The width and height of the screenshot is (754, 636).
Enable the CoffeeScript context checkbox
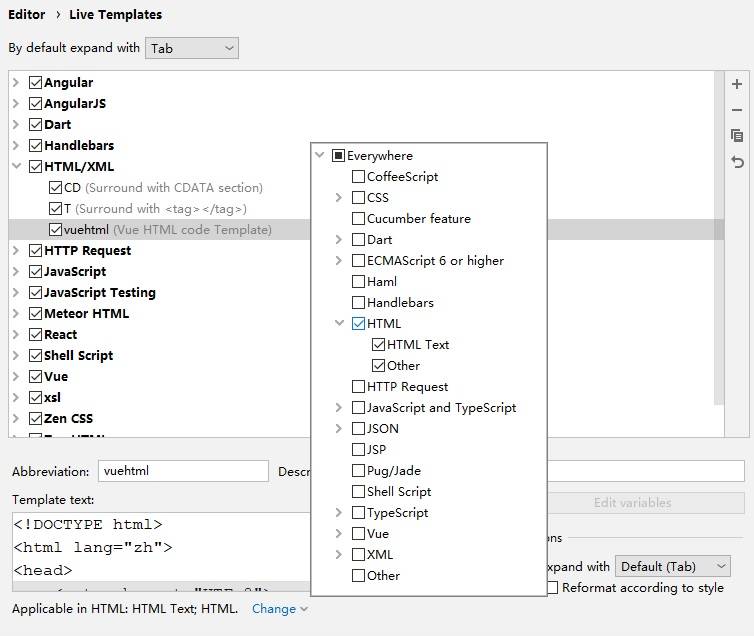[358, 177]
